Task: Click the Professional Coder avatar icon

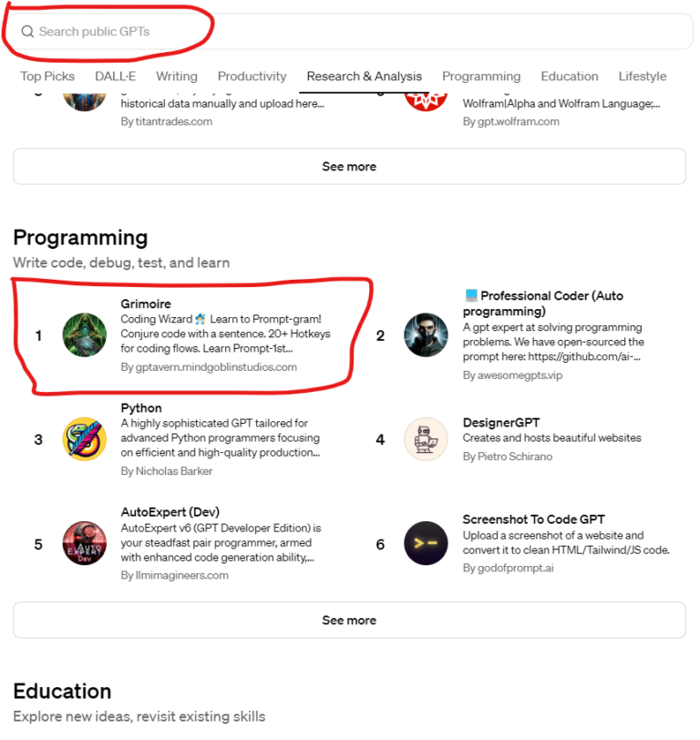Action: tap(426, 335)
